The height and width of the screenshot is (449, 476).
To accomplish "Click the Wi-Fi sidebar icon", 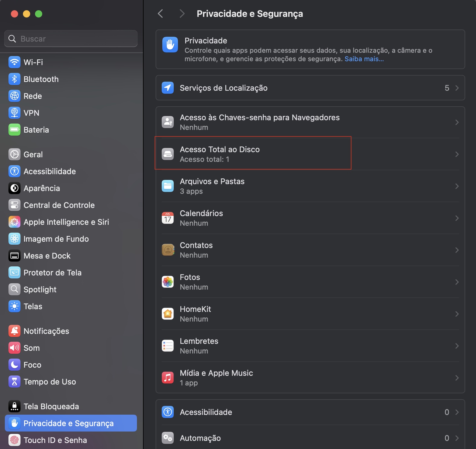I will [14, 62].
